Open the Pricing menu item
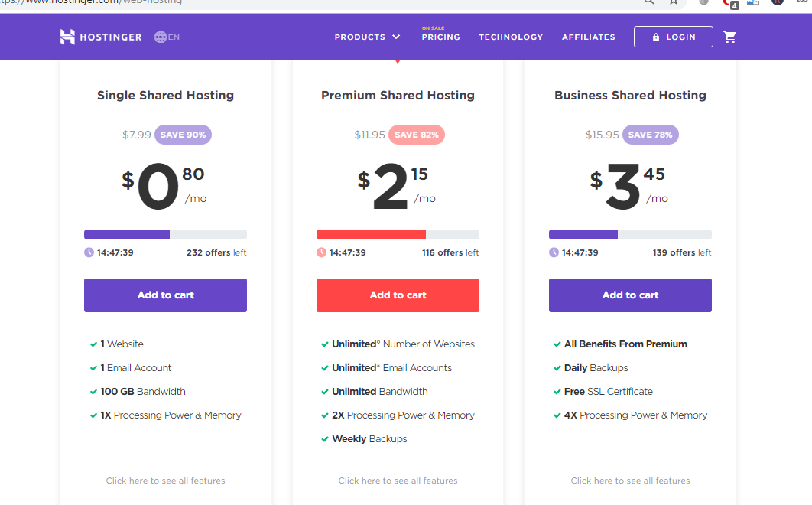The width and height of the screenshot is (812, 505). (440, 37)
